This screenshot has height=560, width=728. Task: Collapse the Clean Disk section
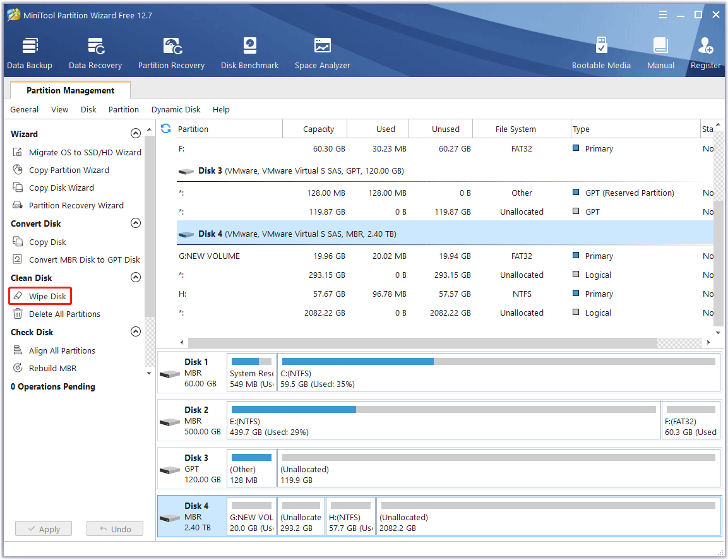(136, 278)
